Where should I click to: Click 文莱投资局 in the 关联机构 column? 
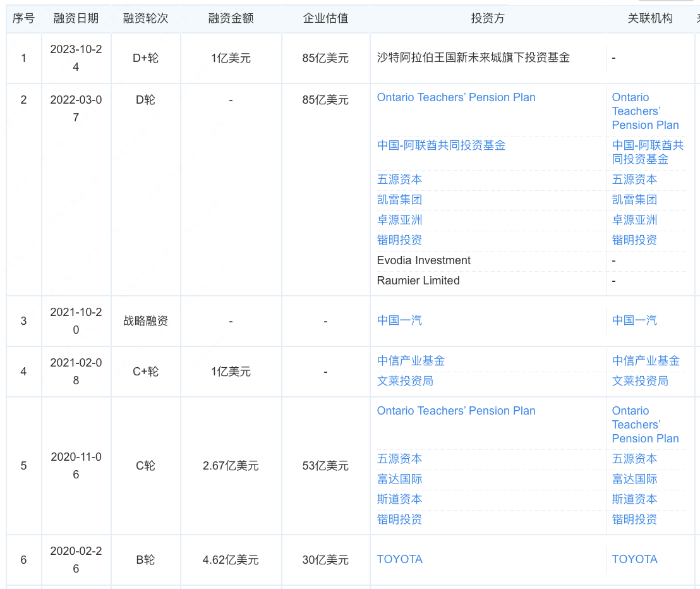(640, 381)
